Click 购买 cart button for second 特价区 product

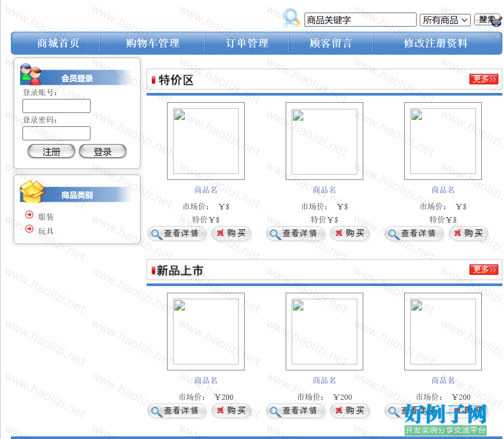(350, 233)
